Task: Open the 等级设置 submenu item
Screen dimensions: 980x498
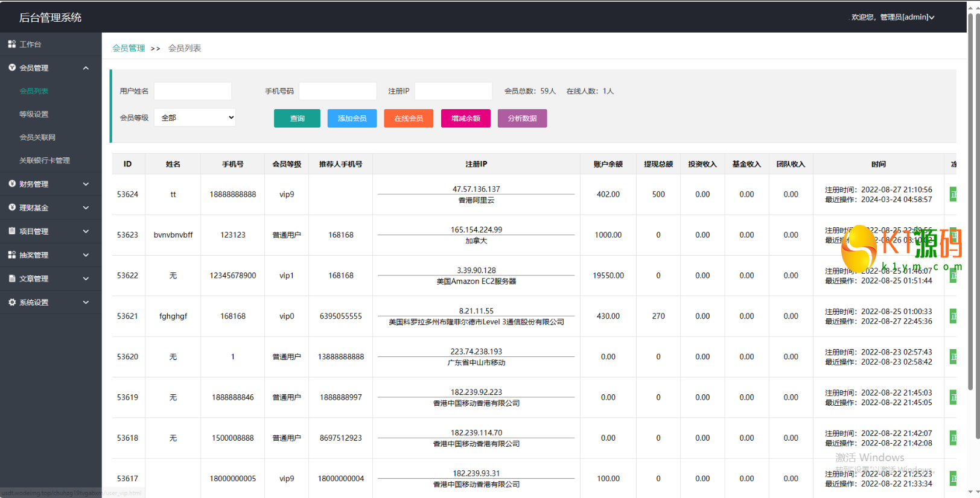Action: 34,114
